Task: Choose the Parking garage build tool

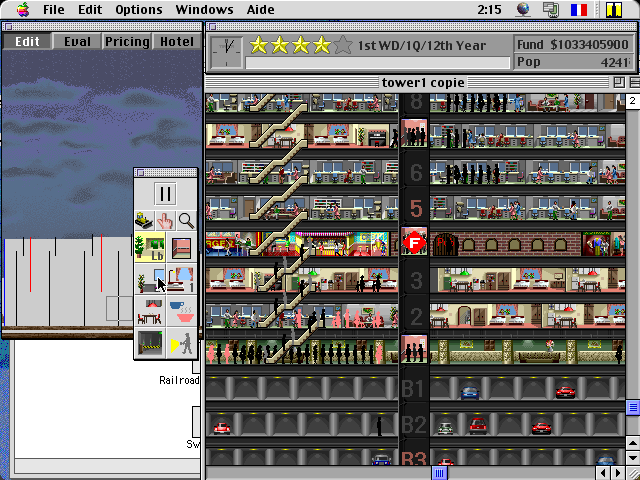Action: (x=150, y=343)
